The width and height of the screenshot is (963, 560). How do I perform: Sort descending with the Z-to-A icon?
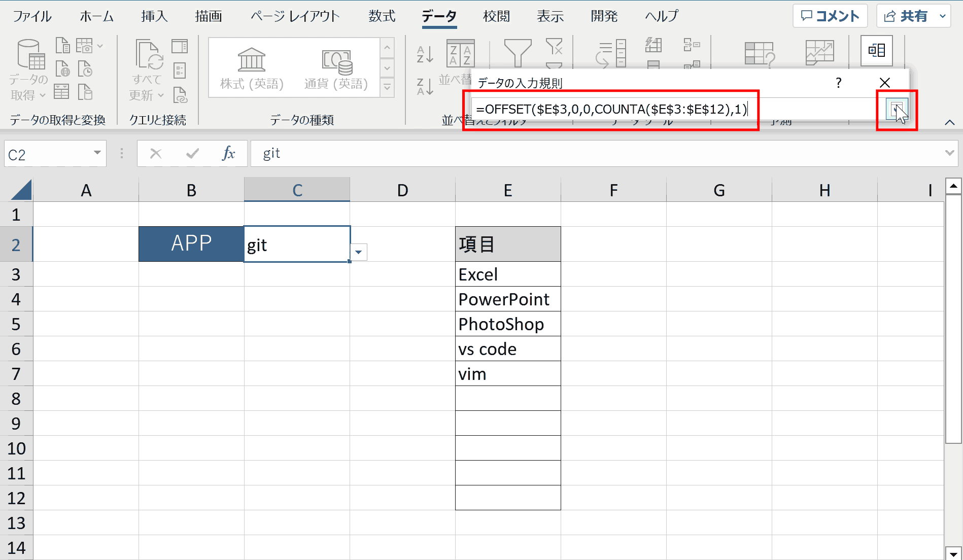pyautogui.click(x=425, y=86)
